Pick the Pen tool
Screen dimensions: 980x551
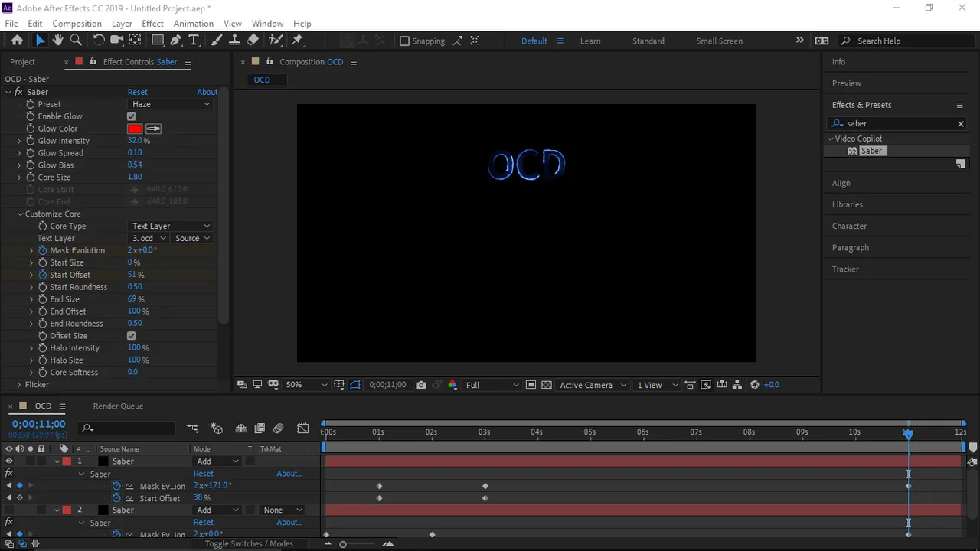(176, 41)
